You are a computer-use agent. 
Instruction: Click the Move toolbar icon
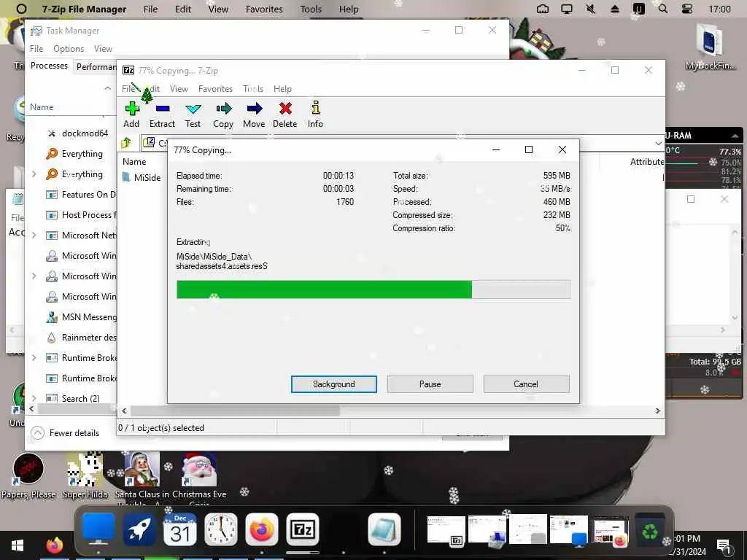(254, 114)
